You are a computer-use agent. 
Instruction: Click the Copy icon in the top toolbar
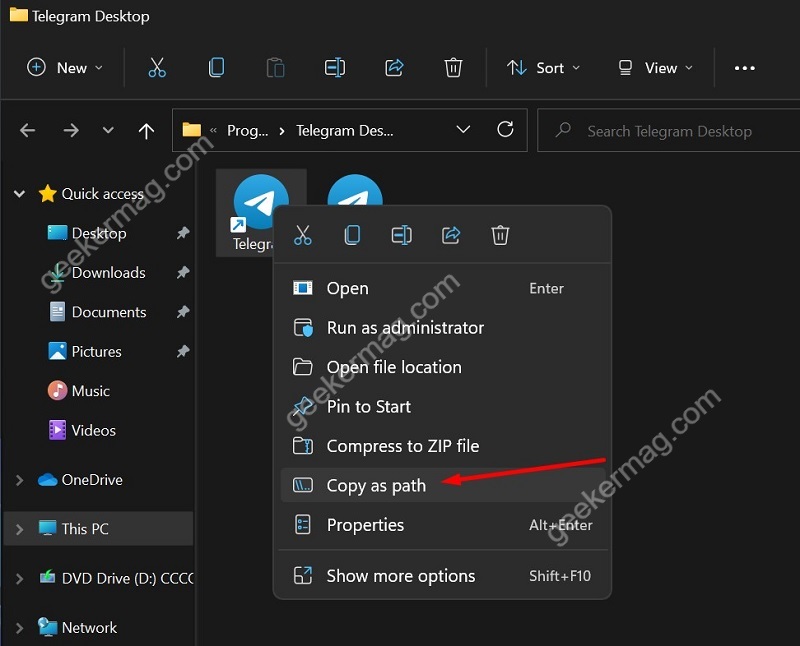[x=216, y=67]
